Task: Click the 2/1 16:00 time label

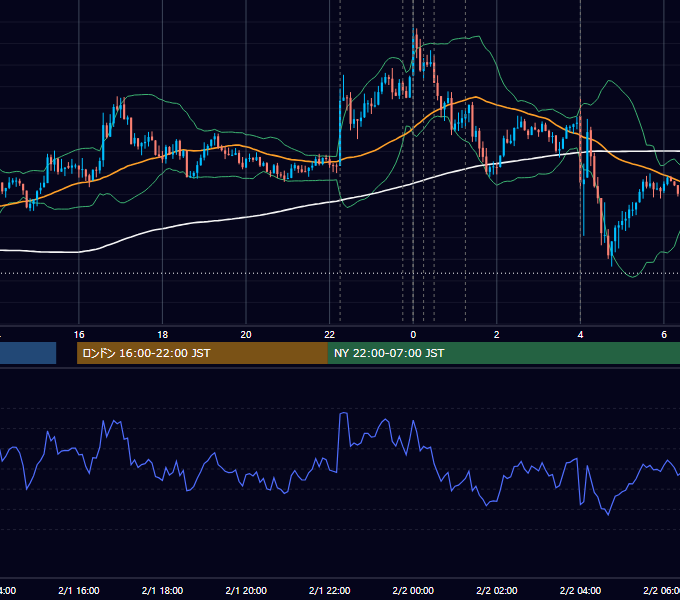Action: [79, 590]
